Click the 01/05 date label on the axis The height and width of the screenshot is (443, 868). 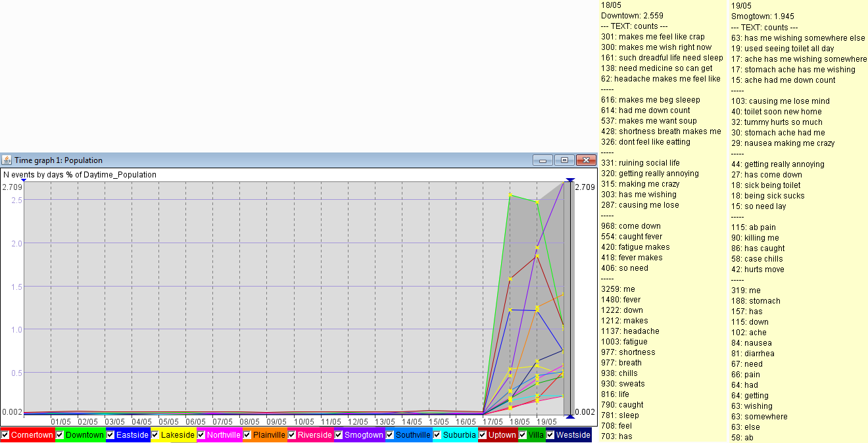click(60, 421)
